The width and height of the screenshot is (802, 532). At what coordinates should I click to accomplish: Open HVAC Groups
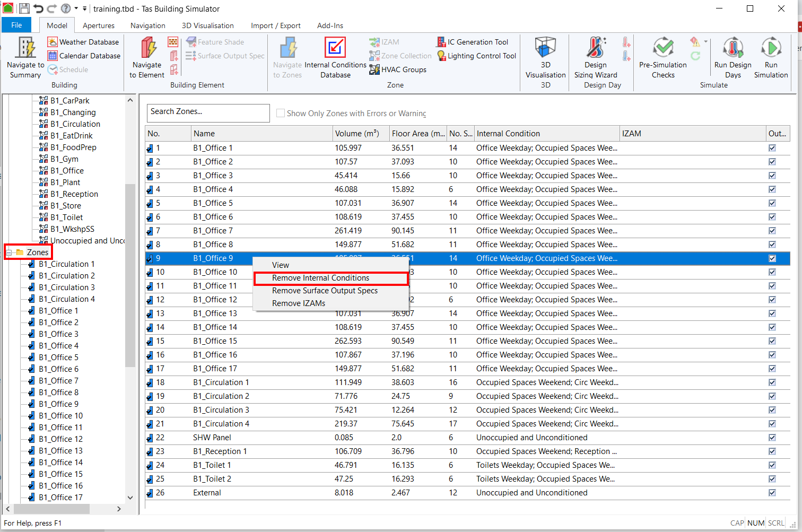398,69
